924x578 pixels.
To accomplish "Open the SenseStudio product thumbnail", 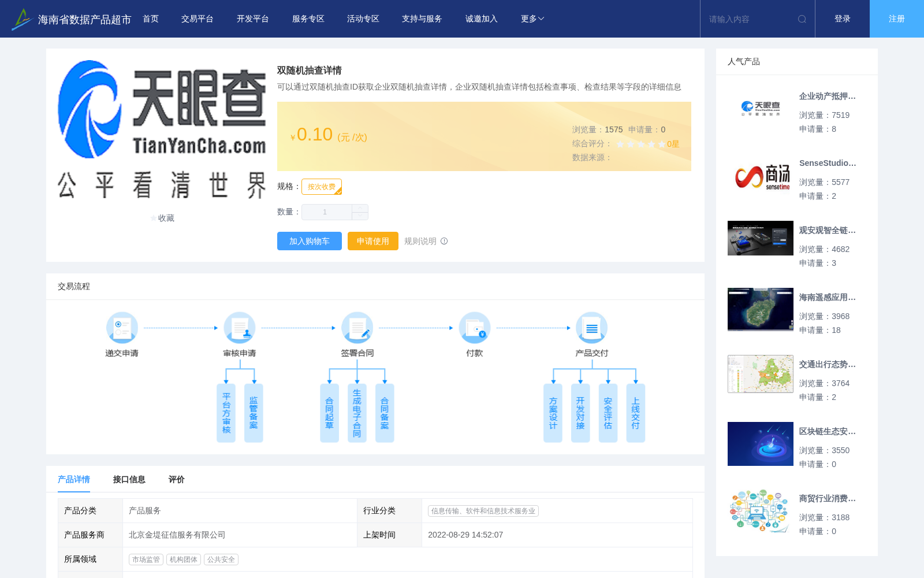I will click(761, 176).
